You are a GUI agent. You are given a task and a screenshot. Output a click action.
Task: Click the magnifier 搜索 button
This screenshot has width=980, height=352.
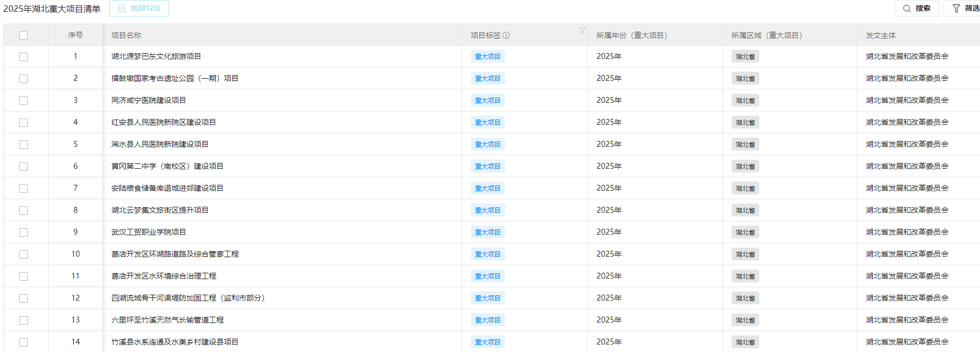(x=916, y=9)
